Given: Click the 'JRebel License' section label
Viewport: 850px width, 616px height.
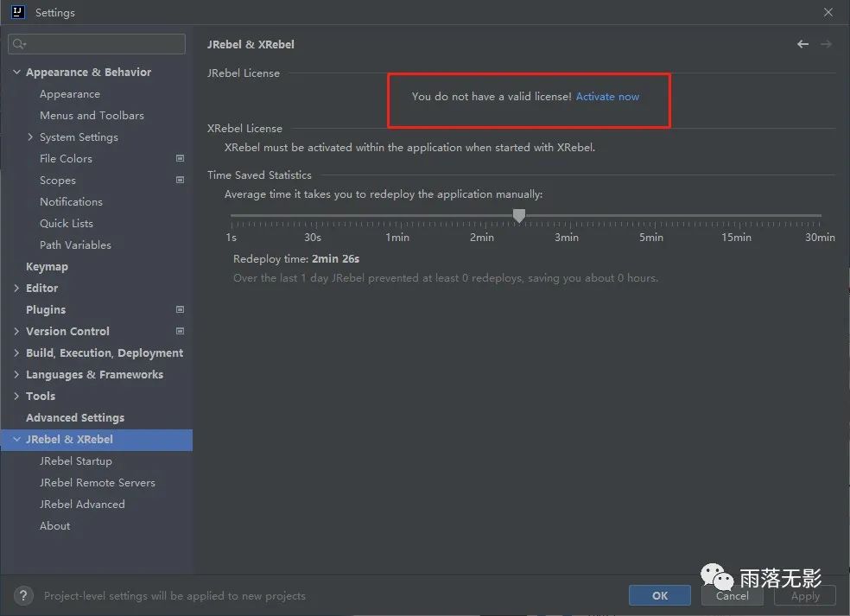Looking at the screenshot, I should 244,73.
